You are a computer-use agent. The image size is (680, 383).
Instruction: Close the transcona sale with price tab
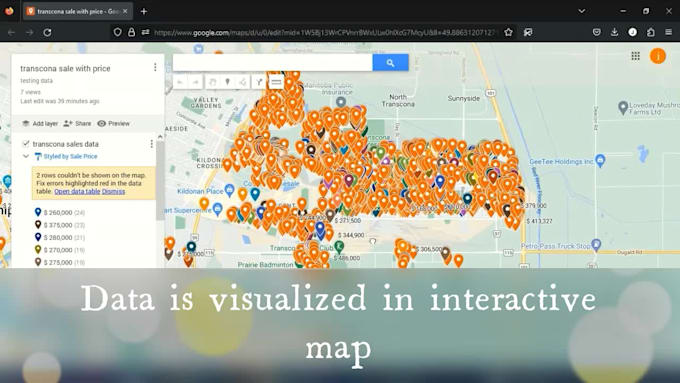[x=125, y=12]
